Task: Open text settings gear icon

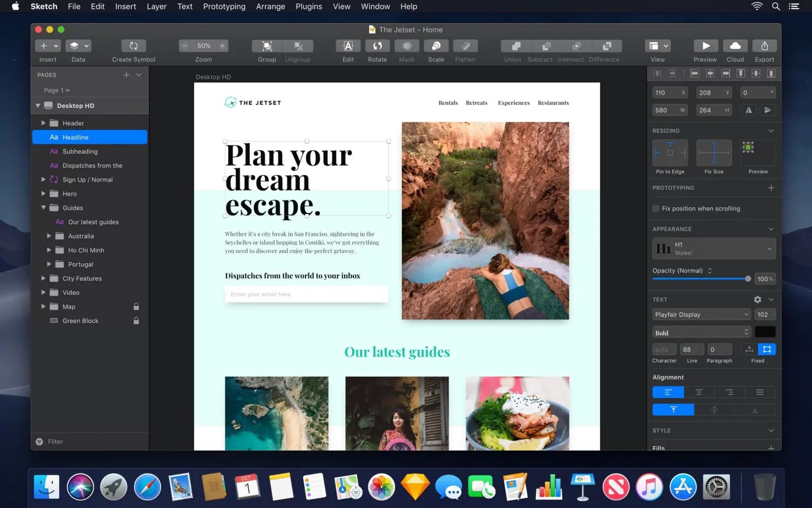Action: coord(757,300)
